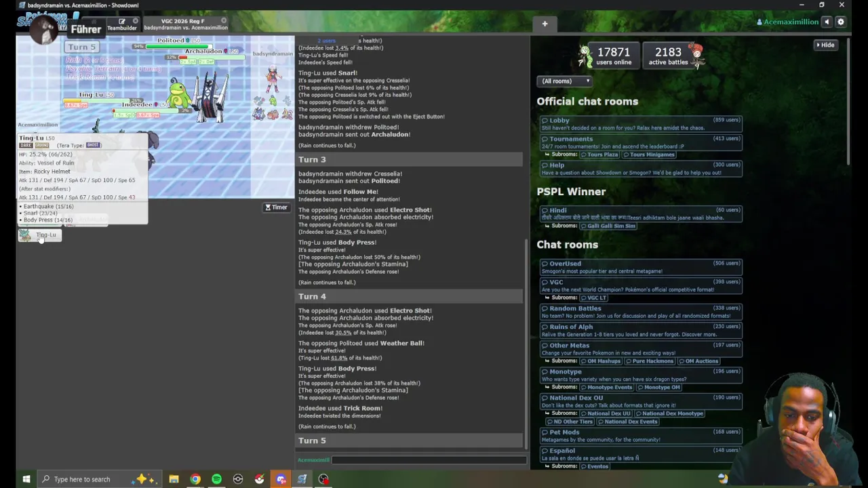Start the battle Timer
The height and width of the screenshot is (488, 868).
[276, 207]
